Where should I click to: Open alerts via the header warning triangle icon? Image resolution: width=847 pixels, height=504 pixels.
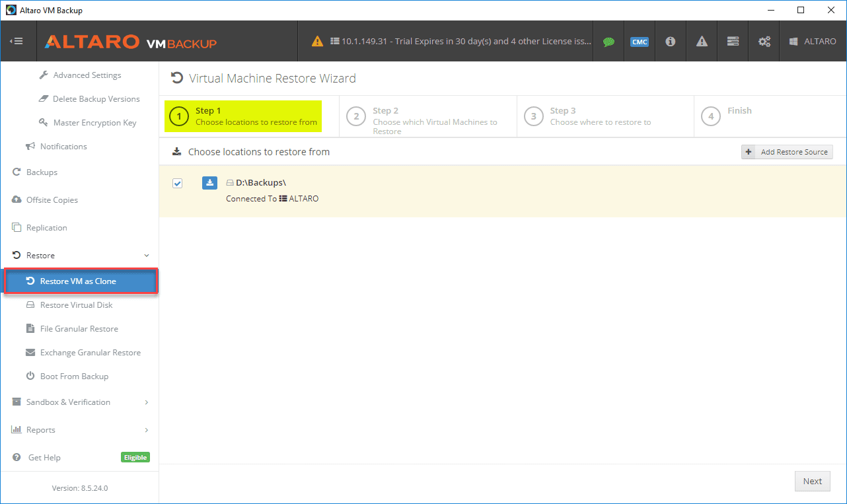click(x=702, y=42)
